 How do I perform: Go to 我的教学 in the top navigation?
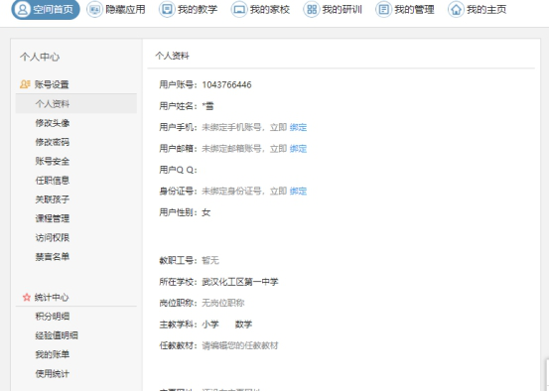(x=189, y=10)
